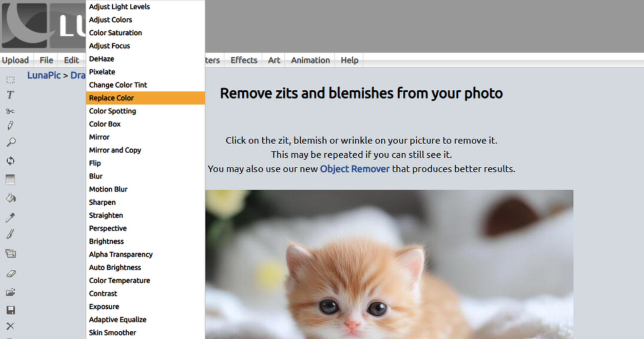Follow the Object Remover link

point(354,169)
